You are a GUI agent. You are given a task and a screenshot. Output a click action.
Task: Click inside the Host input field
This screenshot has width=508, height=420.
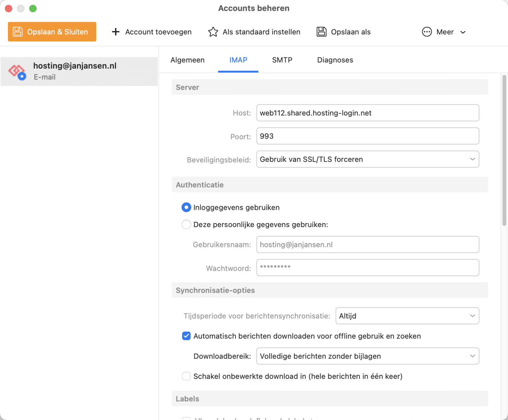point(367,113)
